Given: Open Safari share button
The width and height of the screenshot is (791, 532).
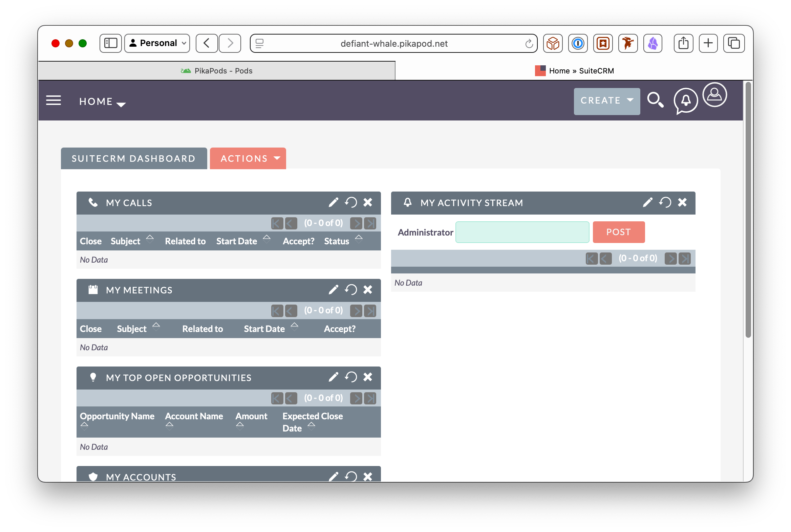Looking at the screenshot, I should (683, 43).
